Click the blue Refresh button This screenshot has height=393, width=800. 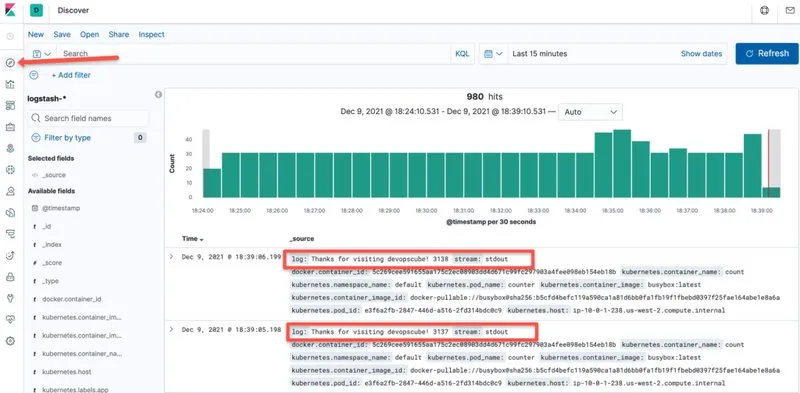pyautogui.click(x=767, y=54)
